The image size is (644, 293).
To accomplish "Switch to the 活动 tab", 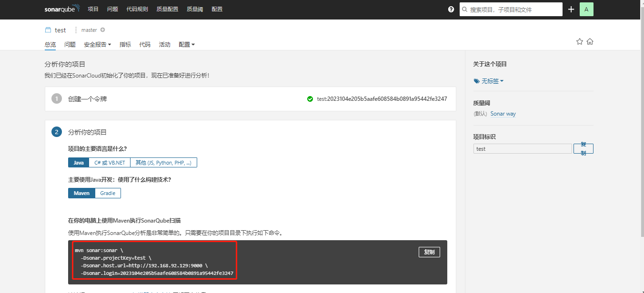I will (x=164, y=45).
